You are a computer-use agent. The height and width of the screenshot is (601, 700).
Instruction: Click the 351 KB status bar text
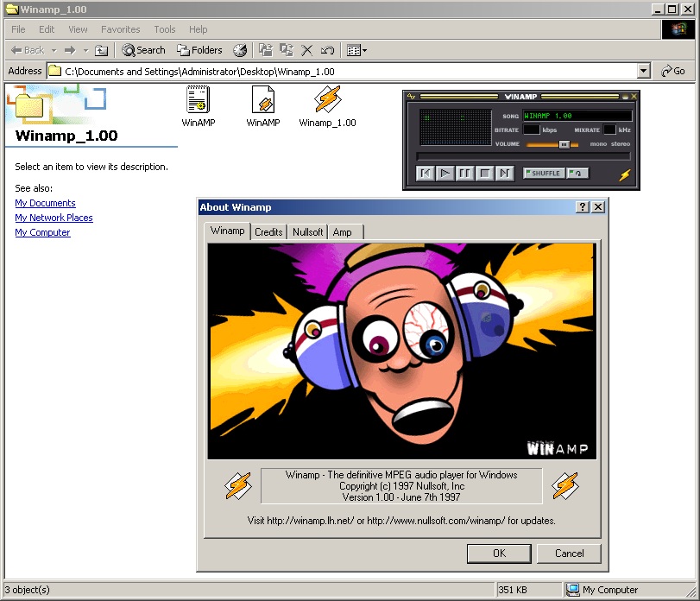(513, 590)
